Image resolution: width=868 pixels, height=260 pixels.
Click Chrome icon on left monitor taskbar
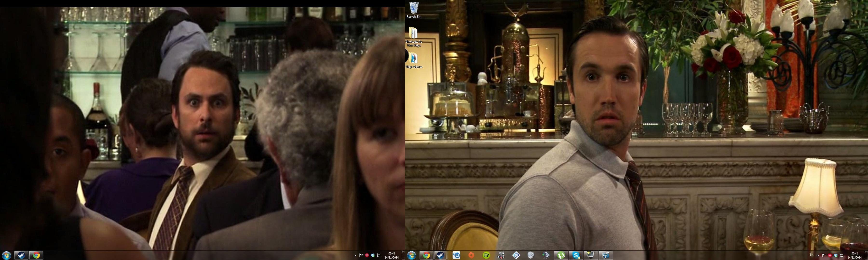tap(36, 255)
